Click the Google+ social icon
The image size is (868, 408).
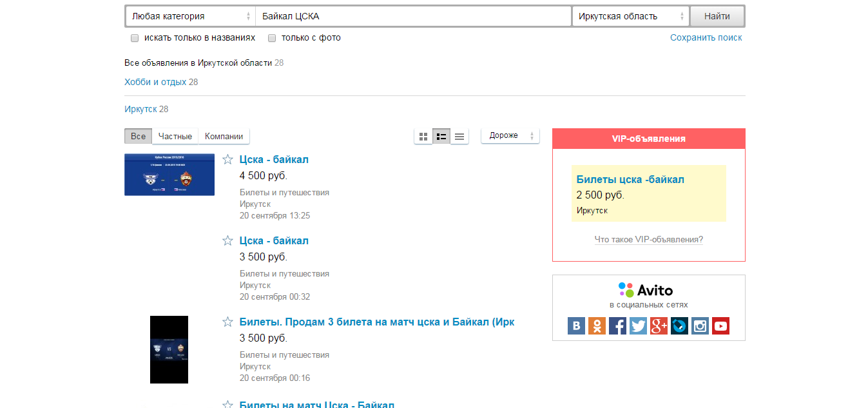coord(659,326)
